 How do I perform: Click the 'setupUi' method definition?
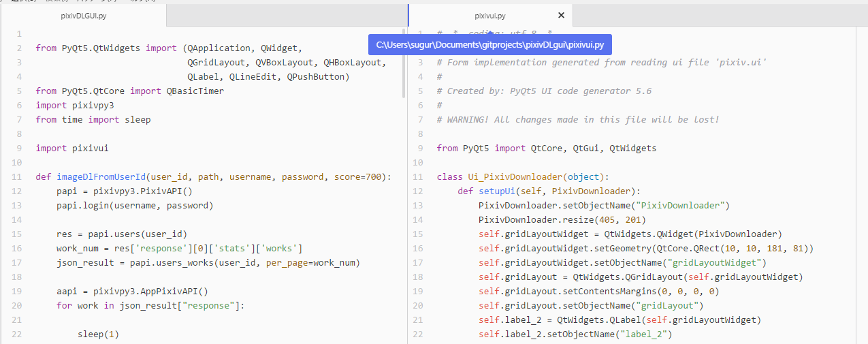(549, 191)
